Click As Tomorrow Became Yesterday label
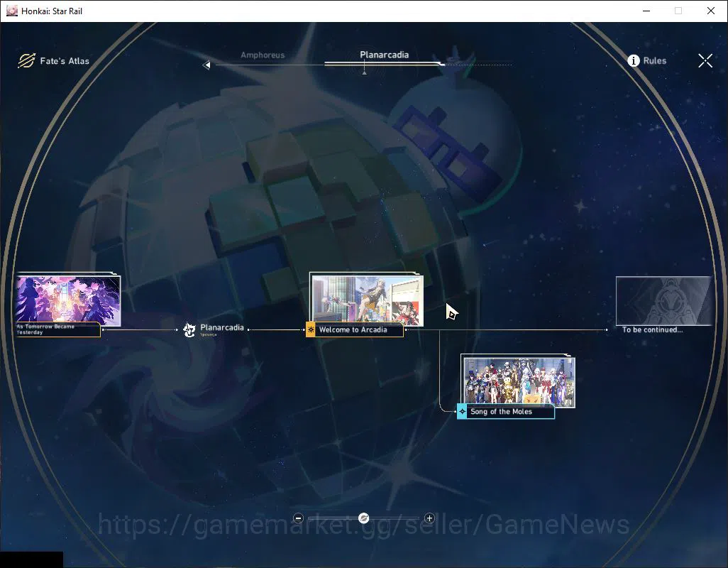 [x=58, y=329]
